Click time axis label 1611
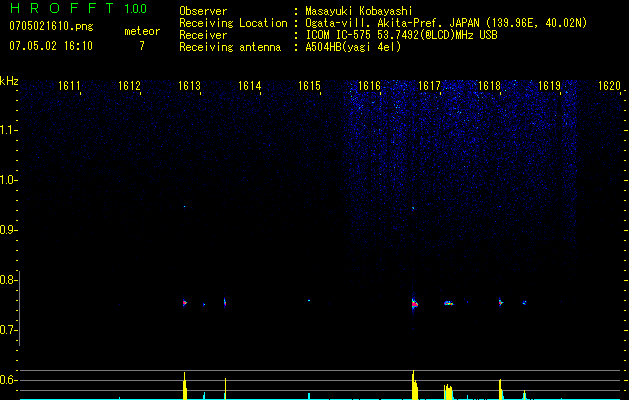This screenshot has width=629, height=400. pos(69,86)
